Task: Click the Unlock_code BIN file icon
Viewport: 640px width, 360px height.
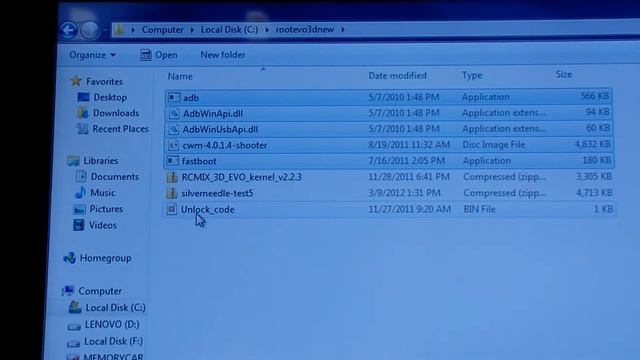Action: (x=172, y=209)
